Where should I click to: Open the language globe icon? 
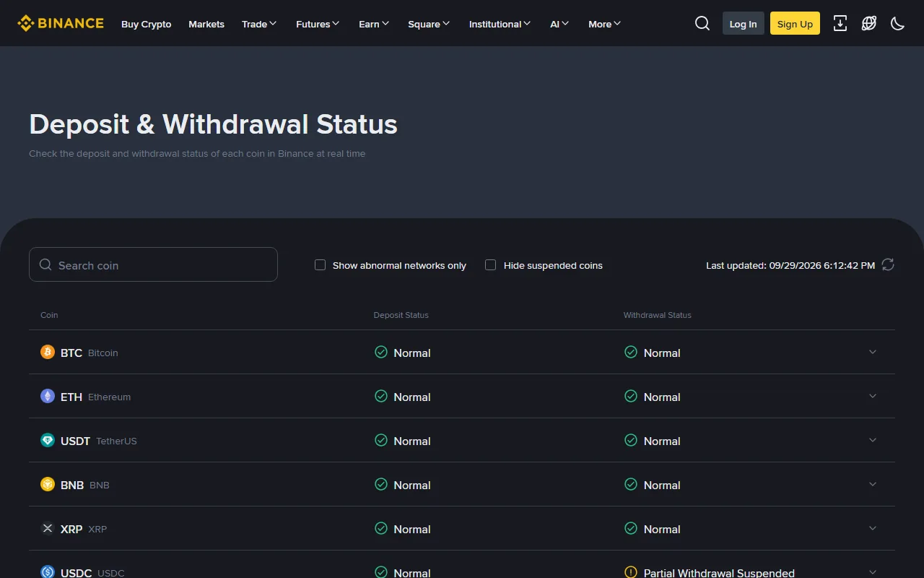[869, 23]
